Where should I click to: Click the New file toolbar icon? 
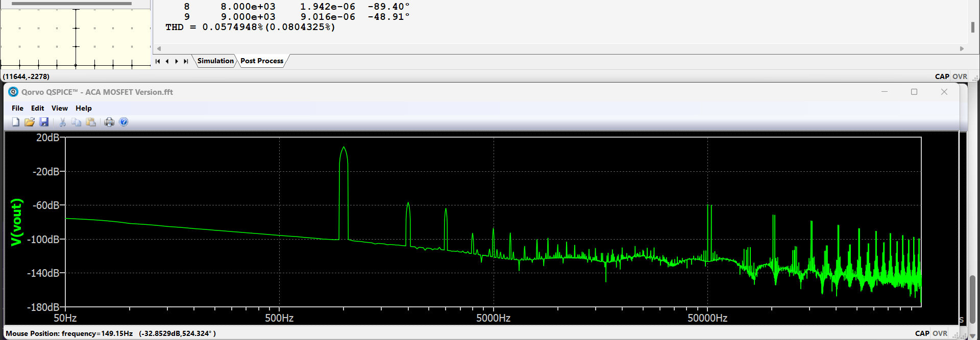[16, 122]
